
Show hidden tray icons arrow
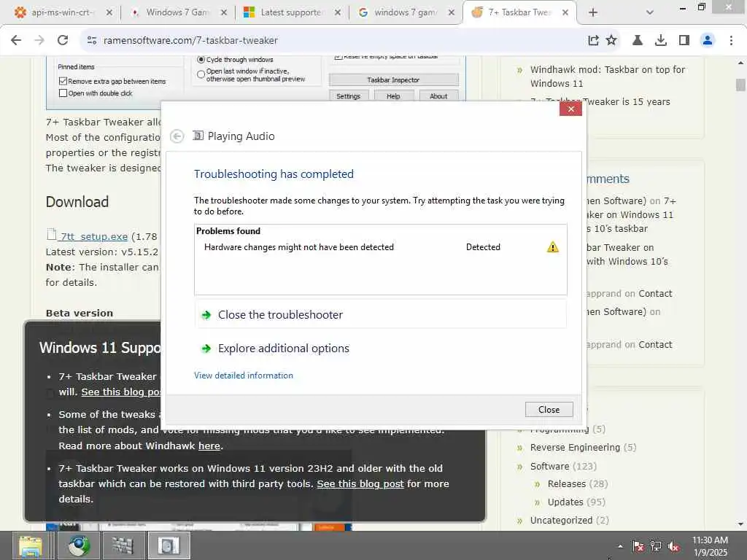click(x=620, y=546)
